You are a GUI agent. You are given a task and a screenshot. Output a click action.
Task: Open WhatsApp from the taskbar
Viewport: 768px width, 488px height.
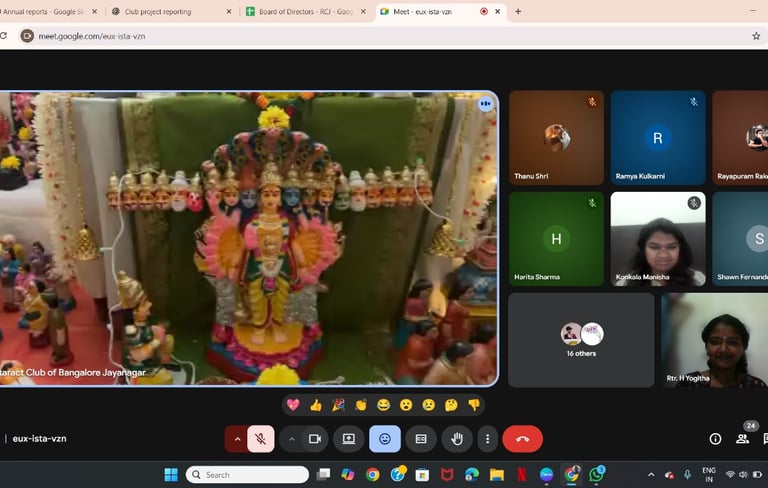597,474
